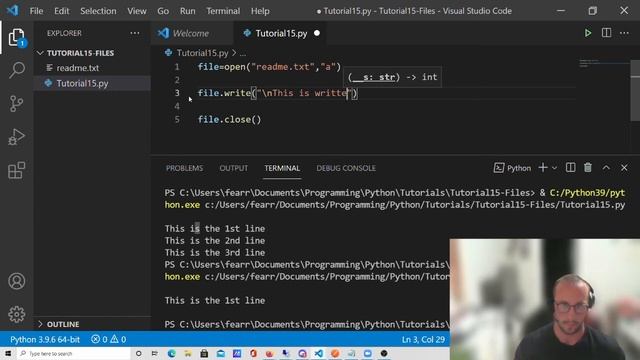Screen dimensions: 640x360
Task: Click the unsaved dot on Tutorial15.py tab
Action: pyautogui.click(x=317, y=33)
